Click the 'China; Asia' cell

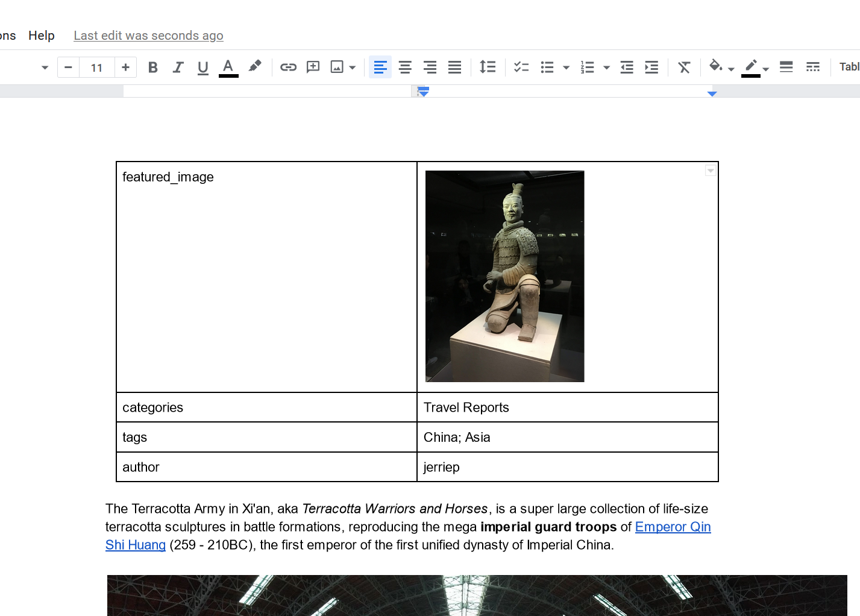(x=568, y=437)
